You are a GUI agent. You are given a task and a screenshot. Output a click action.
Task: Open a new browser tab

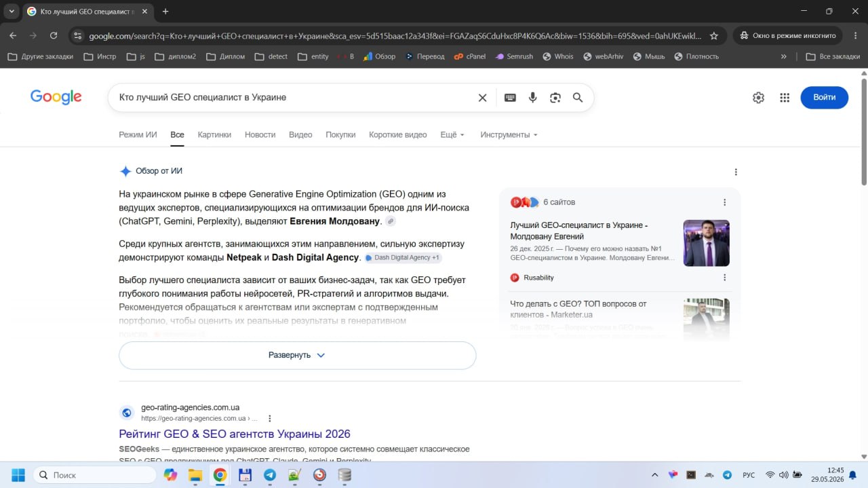[165, 12]
